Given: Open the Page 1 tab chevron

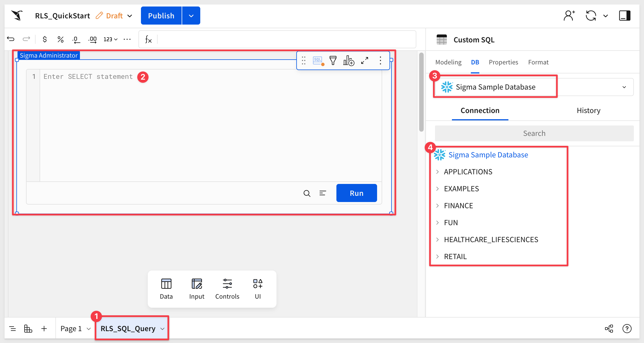Looking at the screenshot, I should [x=89, y=329].
